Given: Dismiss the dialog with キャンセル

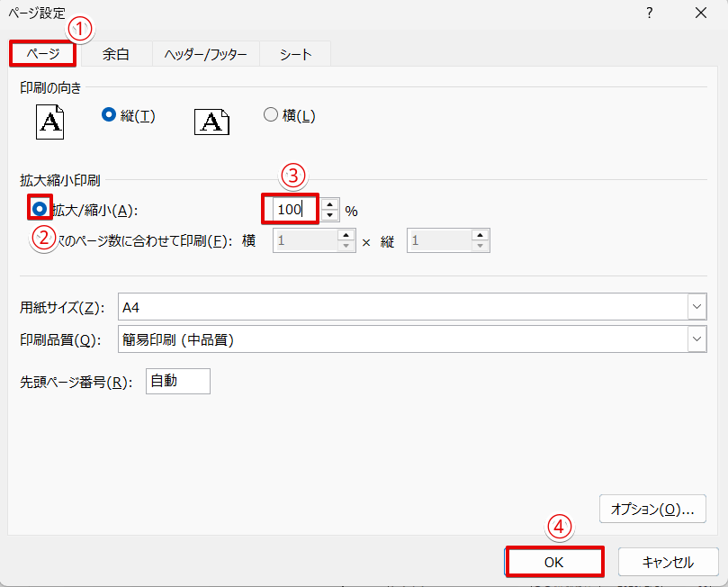Looking at the screenshot, I should (x=667, y=561).
